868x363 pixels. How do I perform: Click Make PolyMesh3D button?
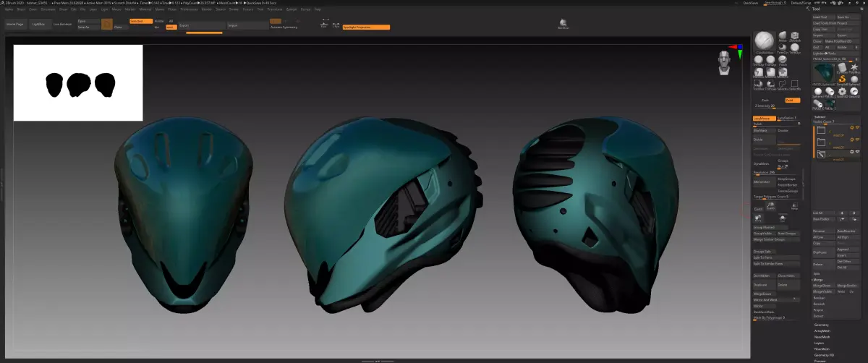(843, 41)
